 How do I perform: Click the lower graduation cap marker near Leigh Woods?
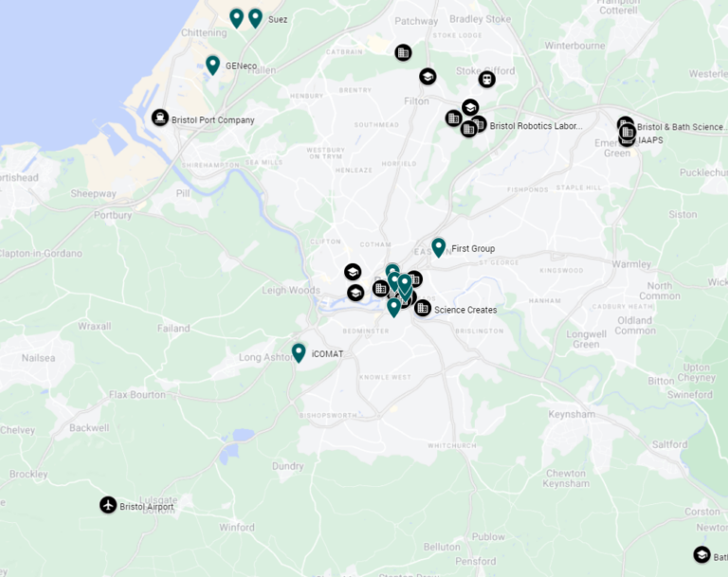[355, 293]
